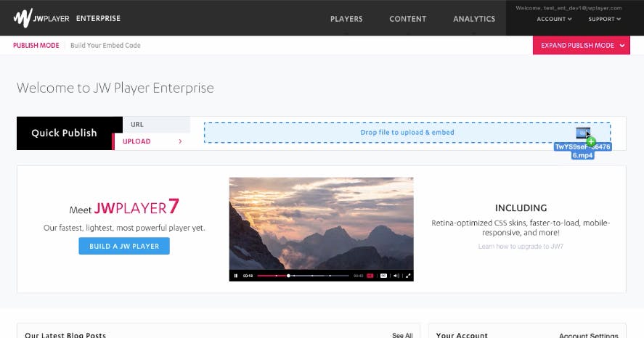The image size is (644, 338).
Task: Expand the Support dropdown
Action: 604,19
